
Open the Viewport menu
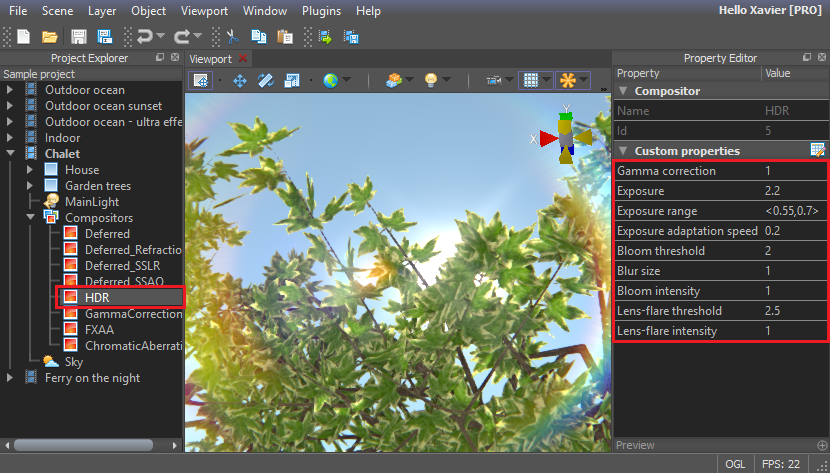click(x=204, y=11)
